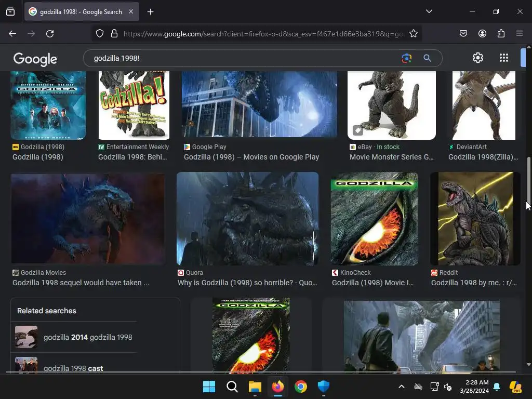Open File Explorer from taskbar
The height and width of the screenshot is (399, 532).
[255, 387]
